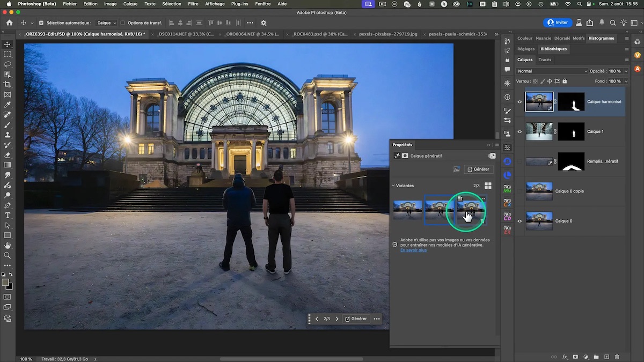Hide the Calque 0 layer

[519, 221]
